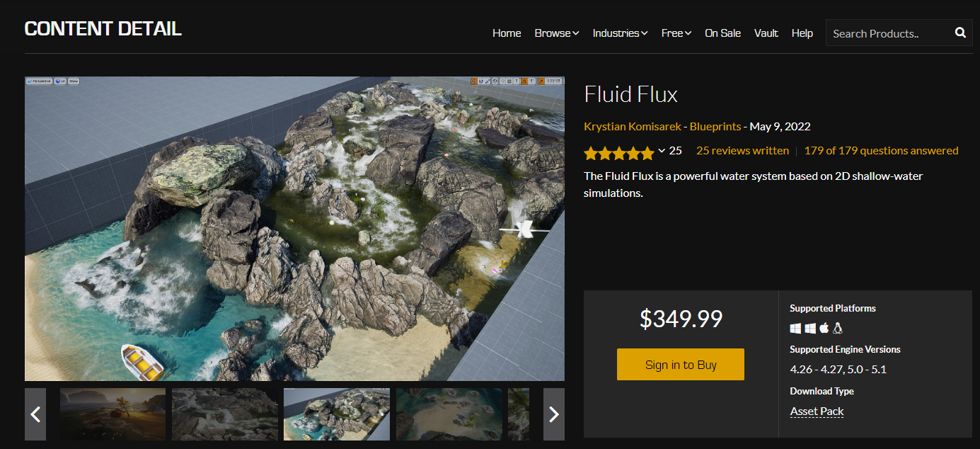Image resolution: width=980 pixels, height=449 pixels.
Task: Click the search magnifier icon
Action: click(x=960, y=33)
